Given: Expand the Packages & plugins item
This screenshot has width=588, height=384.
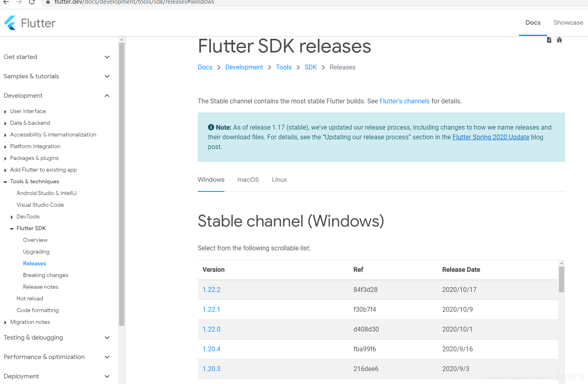Looking at the screenshot, I should (5, 158).
